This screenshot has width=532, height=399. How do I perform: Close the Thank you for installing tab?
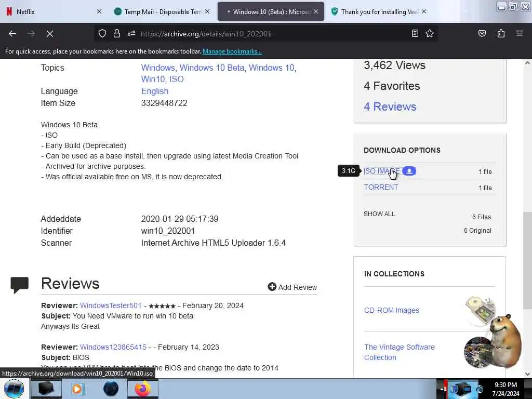coord(424,11)
